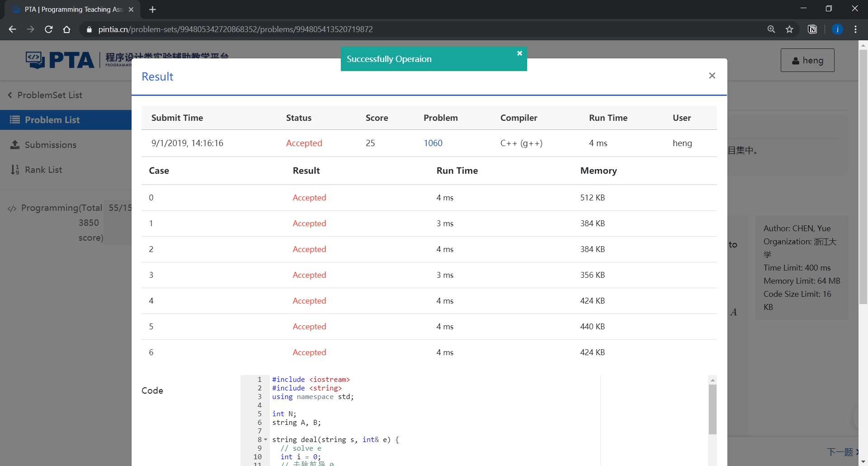Click the browser back arrow
Image resolution: width=868 pixels, height=466 pixels.
pos(13,29)
